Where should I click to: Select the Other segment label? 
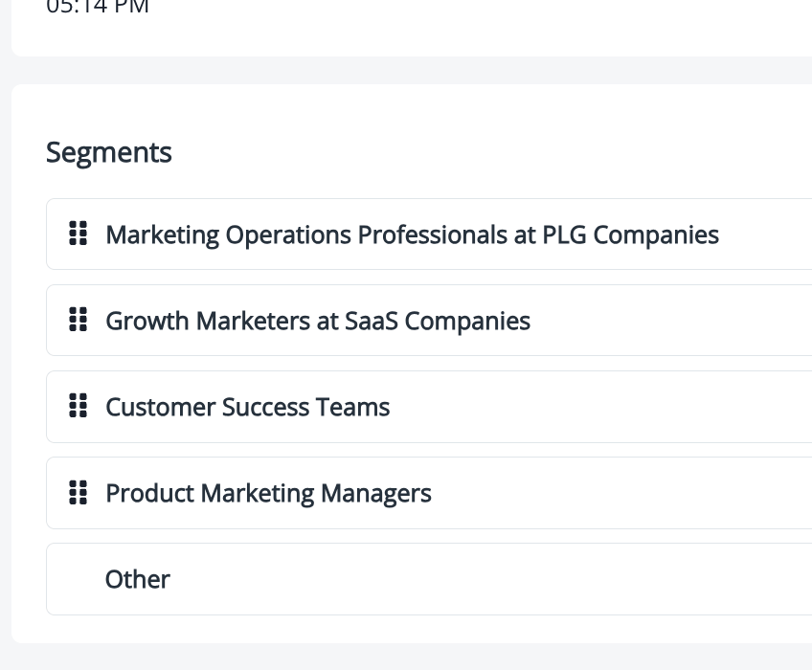[137, 579]
